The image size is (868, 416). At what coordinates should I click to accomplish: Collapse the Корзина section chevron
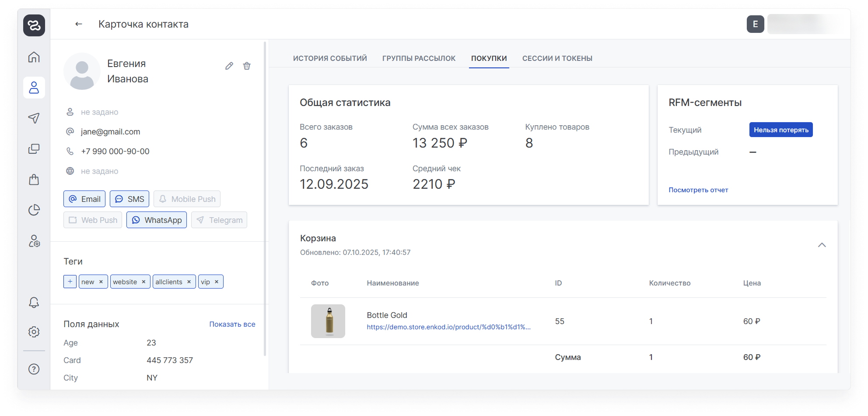pyautogui.click(x=822, y=245)
